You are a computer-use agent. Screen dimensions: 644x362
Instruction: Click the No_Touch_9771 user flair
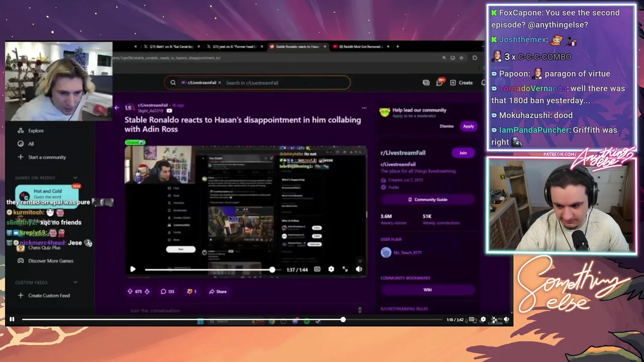(x=408, y=253)
